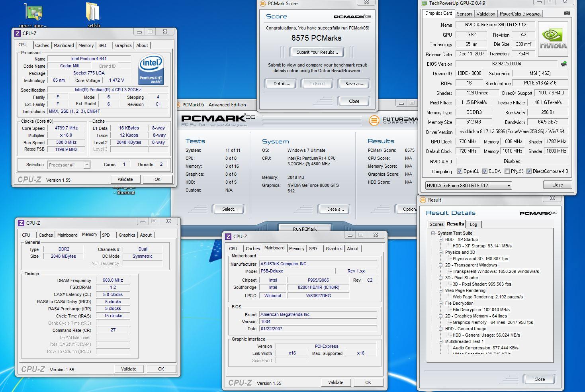Toggle the CUDA checkbox

click(x=485, y=171)
